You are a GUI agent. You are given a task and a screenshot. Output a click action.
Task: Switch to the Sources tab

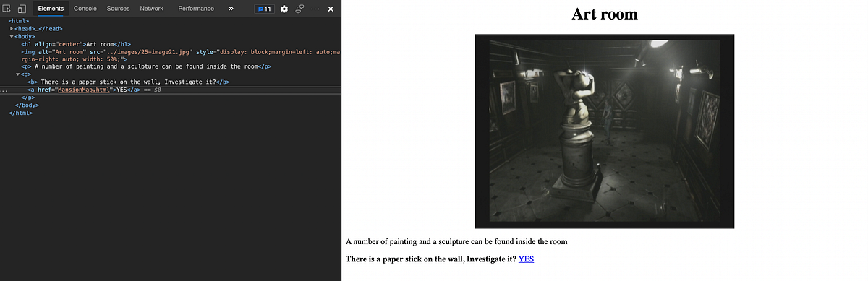(x=118, y=9)
